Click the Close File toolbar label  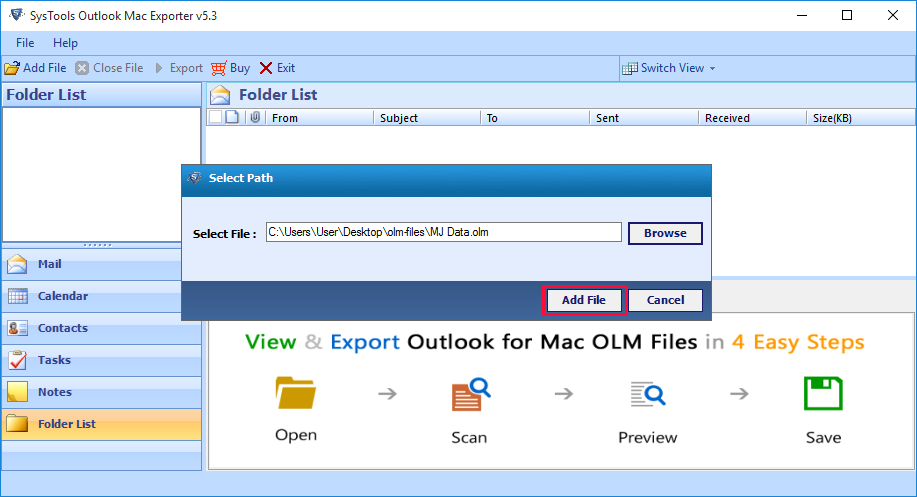click(x=118, y=68)
